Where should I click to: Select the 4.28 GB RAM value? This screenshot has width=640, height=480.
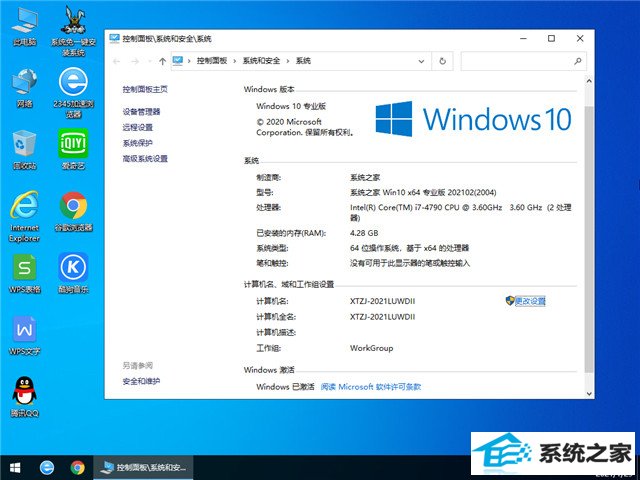click(x=364, y=233)
